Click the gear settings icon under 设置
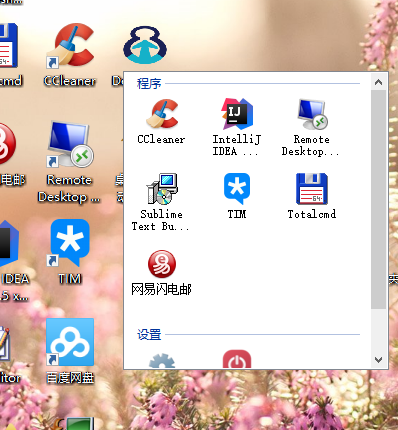 coord(162,361)
